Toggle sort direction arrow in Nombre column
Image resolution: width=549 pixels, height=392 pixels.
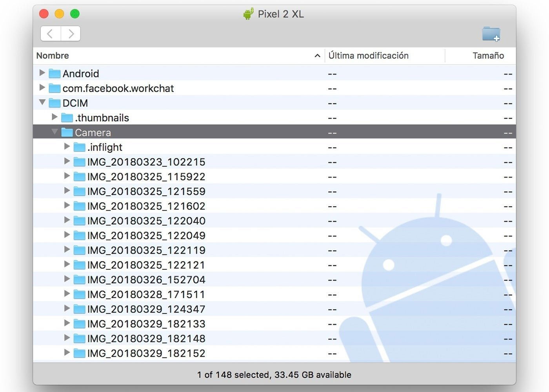[x=317, y=56]
